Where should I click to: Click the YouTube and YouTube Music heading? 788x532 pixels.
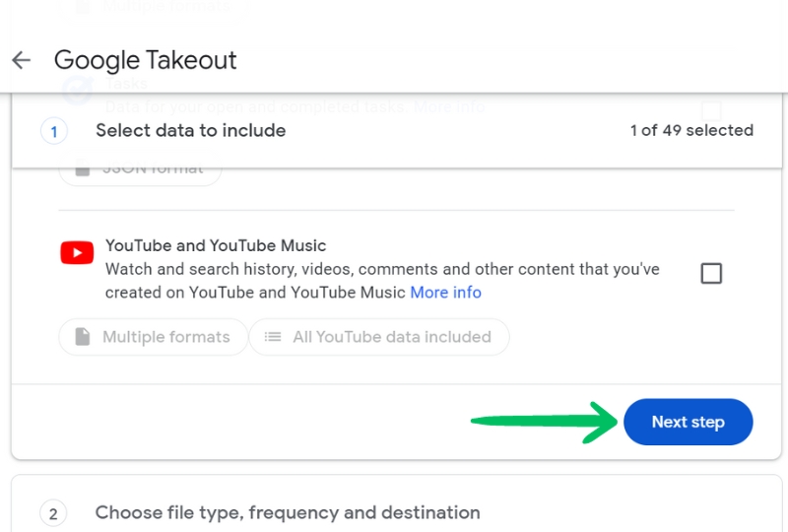click(216, 245)
